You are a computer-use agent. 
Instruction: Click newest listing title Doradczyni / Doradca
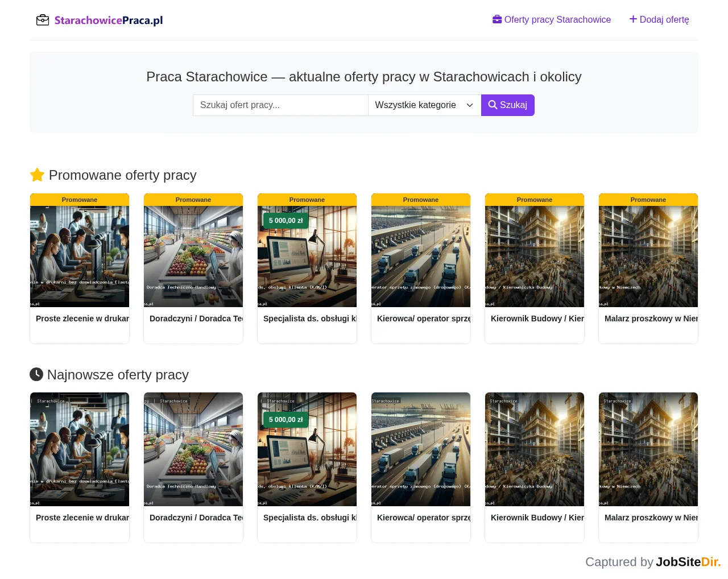click(196, 518)
